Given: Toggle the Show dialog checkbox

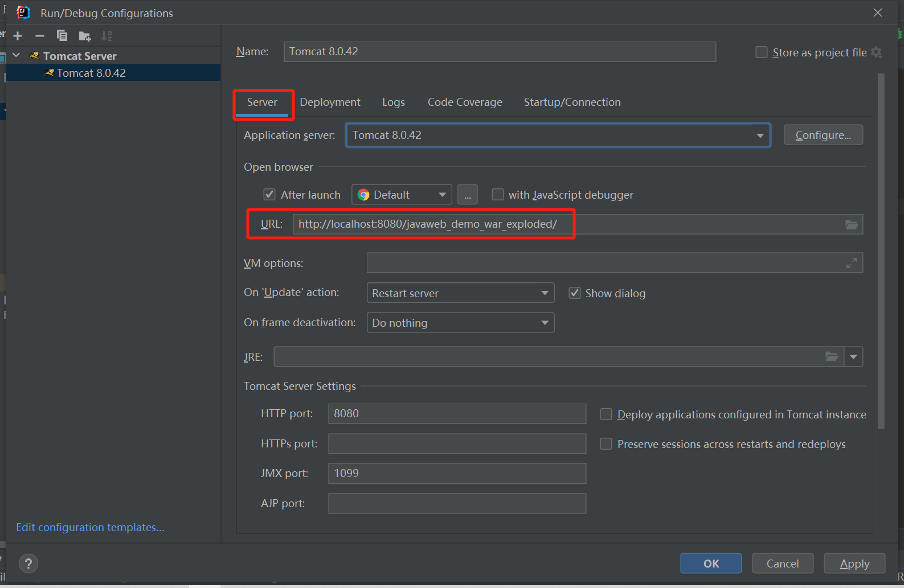Looking at the screenshot, I should 575,293.
